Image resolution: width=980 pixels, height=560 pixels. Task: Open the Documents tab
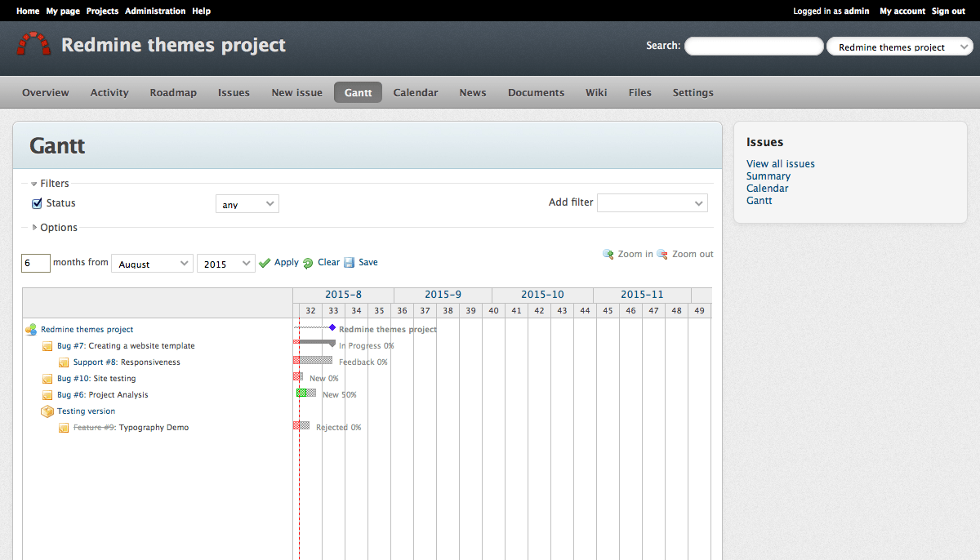click(x=536, y=92)
